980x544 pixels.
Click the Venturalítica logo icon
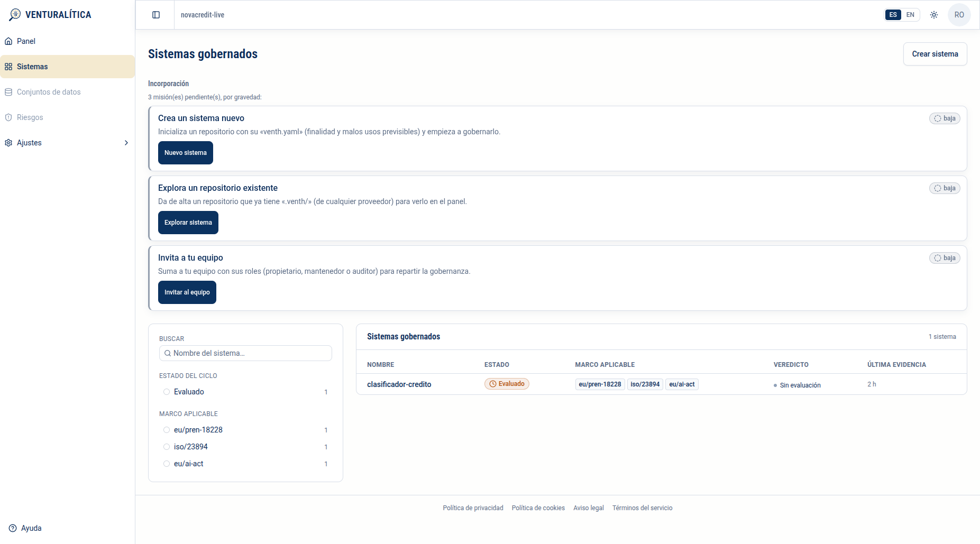15,15
